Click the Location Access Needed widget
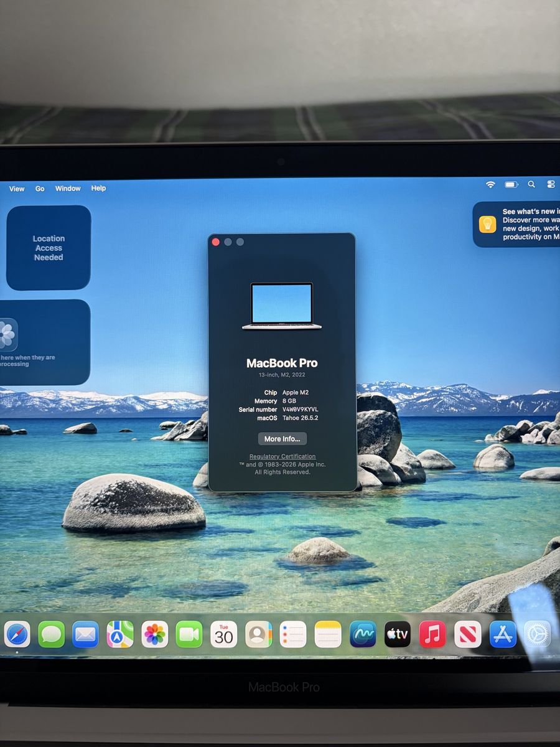Viewport: 560px width, 747px height. pos(49,248)
